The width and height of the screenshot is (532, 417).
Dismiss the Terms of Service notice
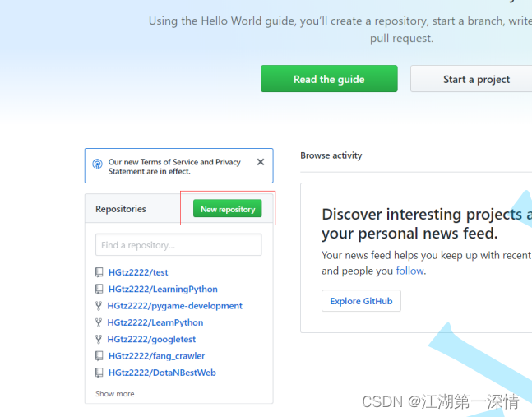(260, 162)
